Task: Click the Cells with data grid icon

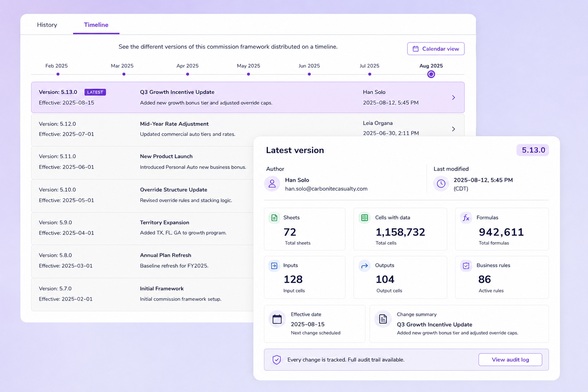Action: 364,218
